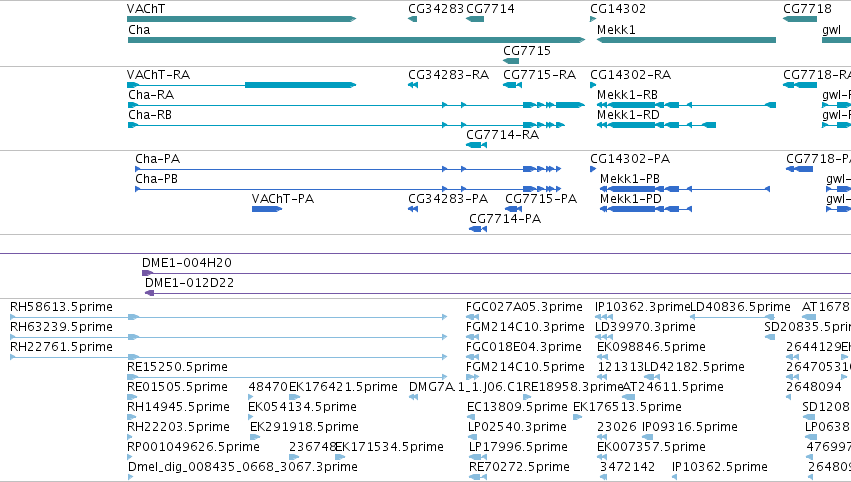Click the FGC027A05.3prime EST label

[524, 307]
